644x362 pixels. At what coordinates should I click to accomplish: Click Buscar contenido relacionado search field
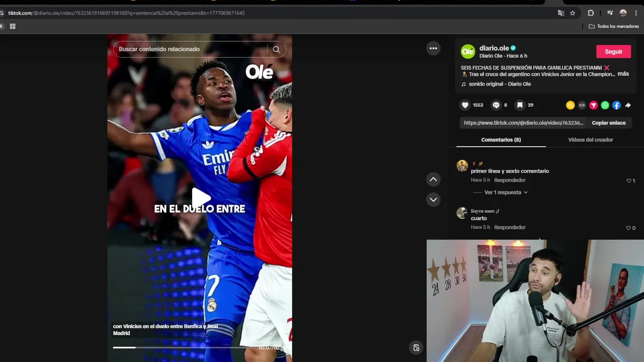[x=191, y=49]
